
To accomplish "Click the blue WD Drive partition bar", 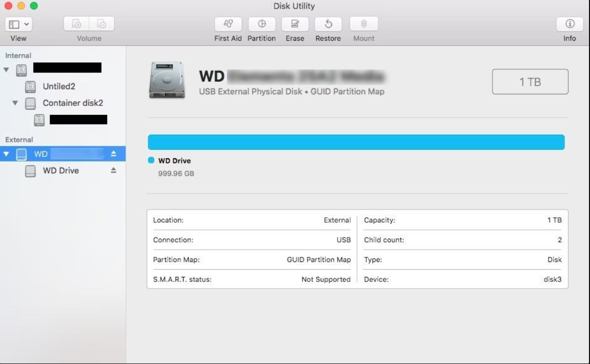I will coord(356,142).
